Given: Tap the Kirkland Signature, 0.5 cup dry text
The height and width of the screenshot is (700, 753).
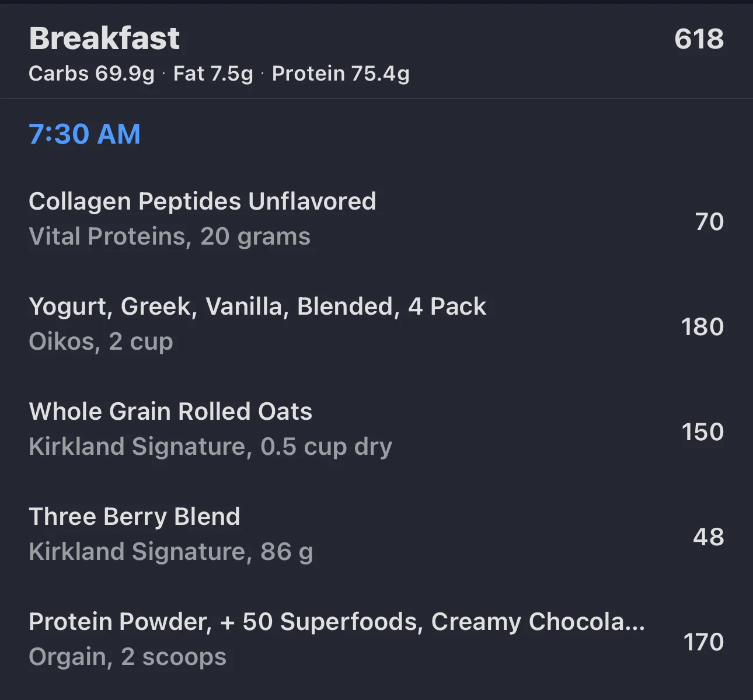Looking at the screenshot, I should tap(211, 447).
